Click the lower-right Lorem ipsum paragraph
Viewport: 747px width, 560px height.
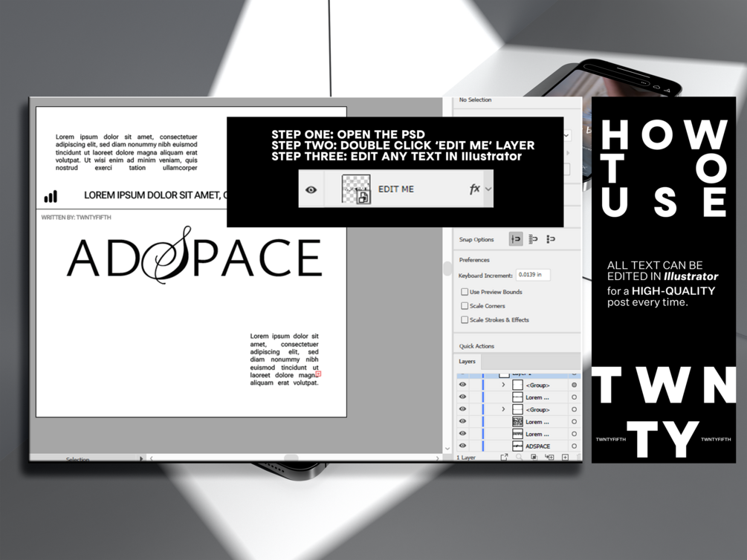[x=285, y=359]
